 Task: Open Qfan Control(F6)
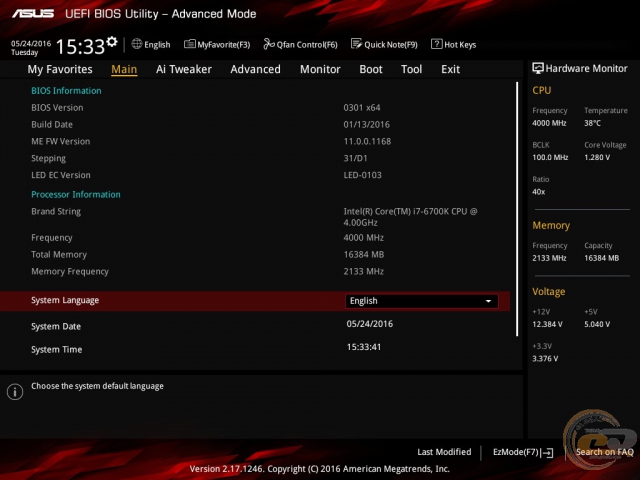300,44
